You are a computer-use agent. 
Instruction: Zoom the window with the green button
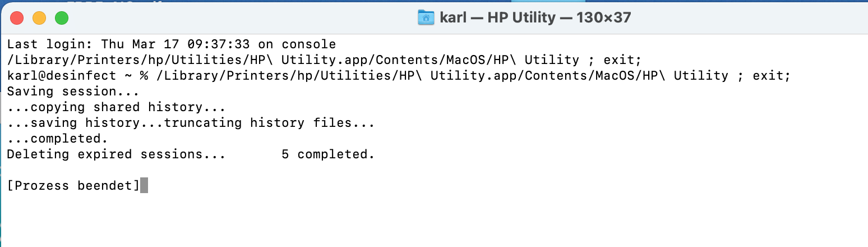(x=61, y=18)
